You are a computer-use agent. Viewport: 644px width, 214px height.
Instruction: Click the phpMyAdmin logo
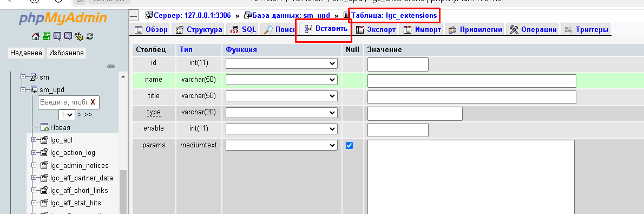[63, 18]
